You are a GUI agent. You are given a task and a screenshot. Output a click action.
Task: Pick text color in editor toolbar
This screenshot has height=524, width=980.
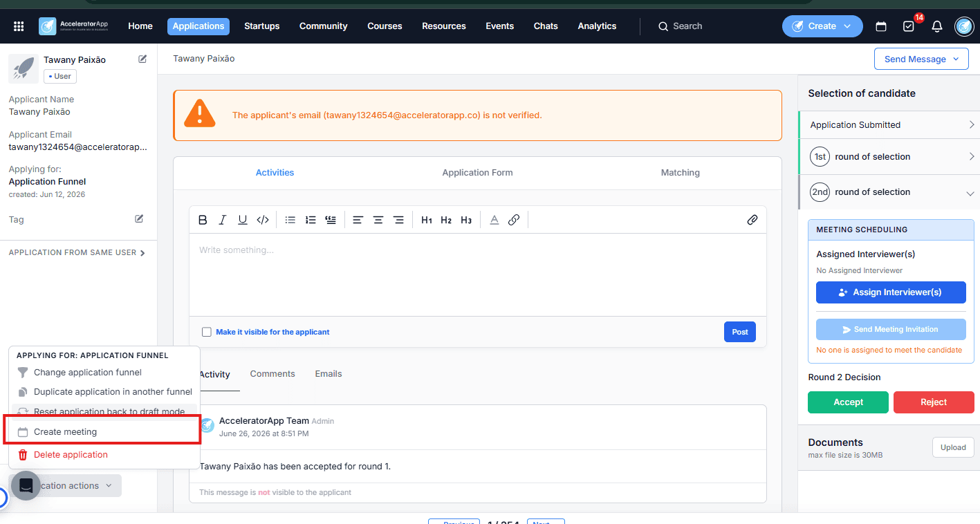click(x=494, y=220)
